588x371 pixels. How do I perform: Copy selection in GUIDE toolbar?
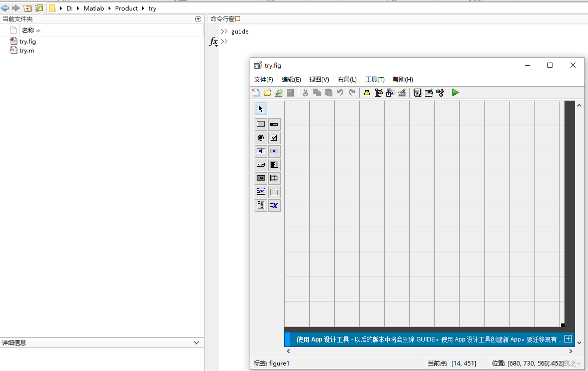click(317, 93)
